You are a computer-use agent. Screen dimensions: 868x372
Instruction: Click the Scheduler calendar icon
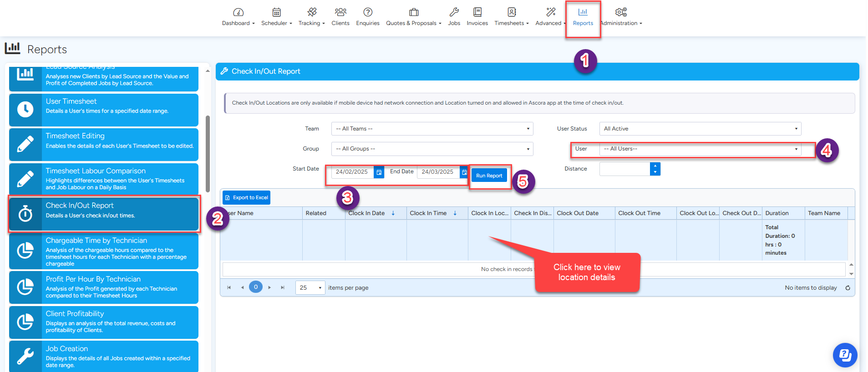(276, 12)
